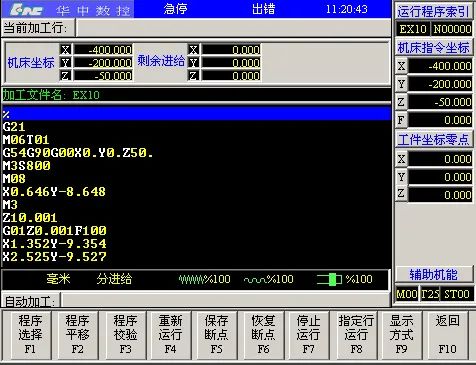This screenshot has height=365, width=476.
Task: Select the highlighted % program line
Action: point(196,114)
